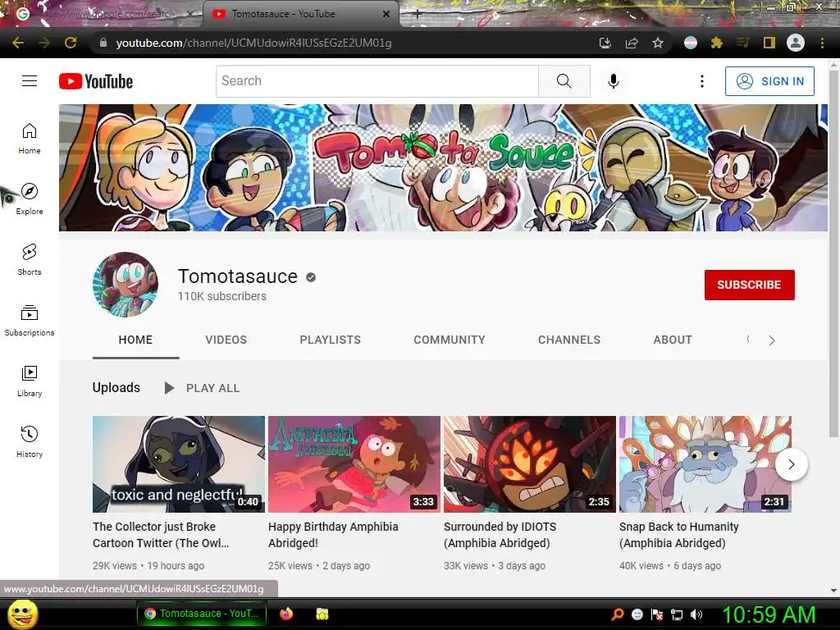The height and width of the screenshot is (630, 840).
Task: Click the search magnifier button
Action: (564, 81)
